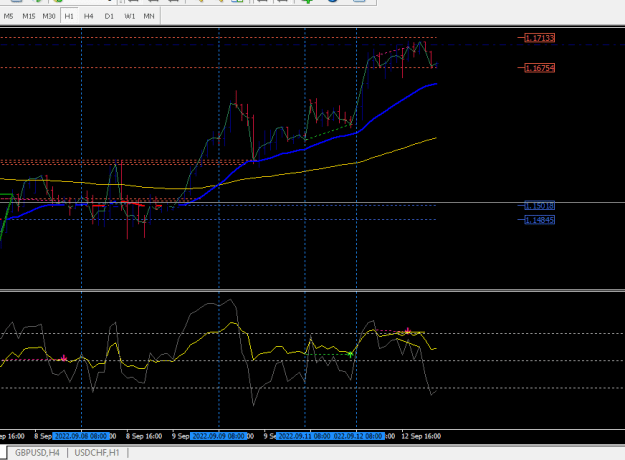Viewport: 625px width, 460px height.
Task: Switch chart to D1 daily timeframe
Action: click(x=109, y=16)
